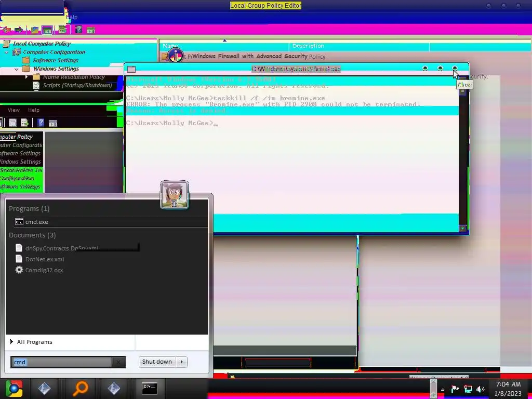Click the Start menu search field containing cmd
The width and height of the screenshot is (532, 399).
61,362
